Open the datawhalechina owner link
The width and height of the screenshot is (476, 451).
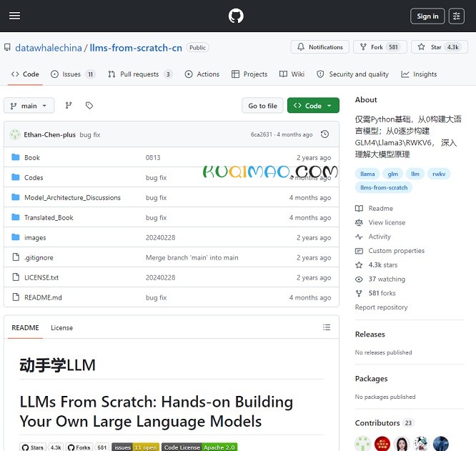[x=49, y=48]
